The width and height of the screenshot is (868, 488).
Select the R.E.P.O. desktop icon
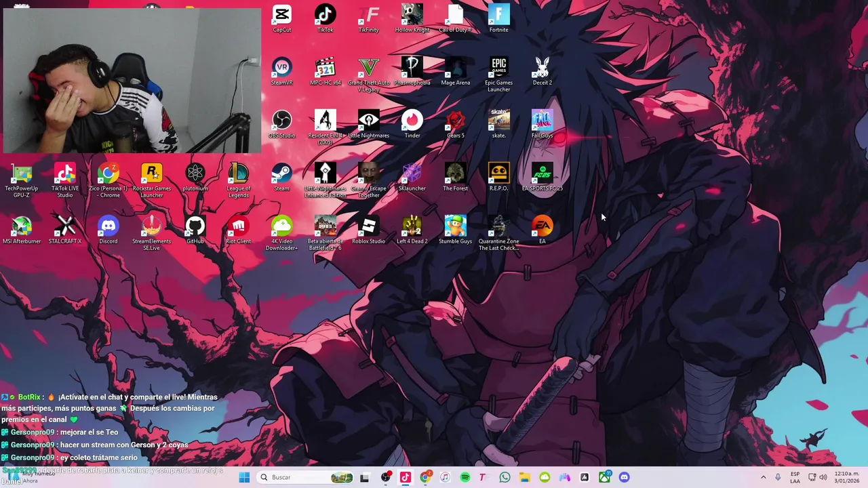click(499, 177)
